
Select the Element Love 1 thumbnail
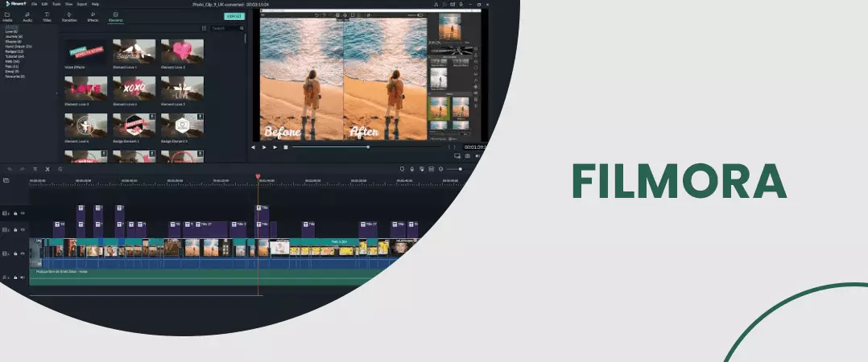pos(134,51)
